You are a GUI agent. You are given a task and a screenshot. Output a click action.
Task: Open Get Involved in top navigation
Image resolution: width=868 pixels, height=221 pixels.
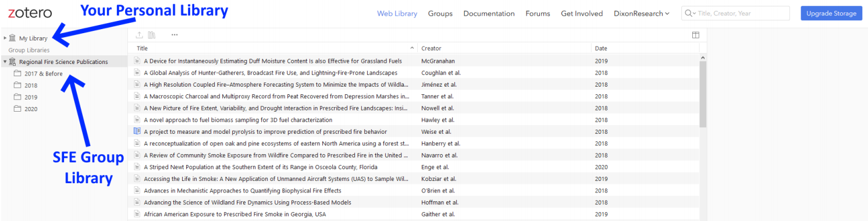[582, 13]
